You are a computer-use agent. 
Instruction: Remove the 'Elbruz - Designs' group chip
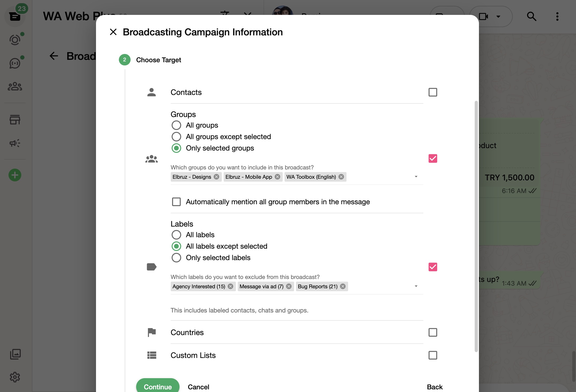pyautogui.click(x=216, y=177)
